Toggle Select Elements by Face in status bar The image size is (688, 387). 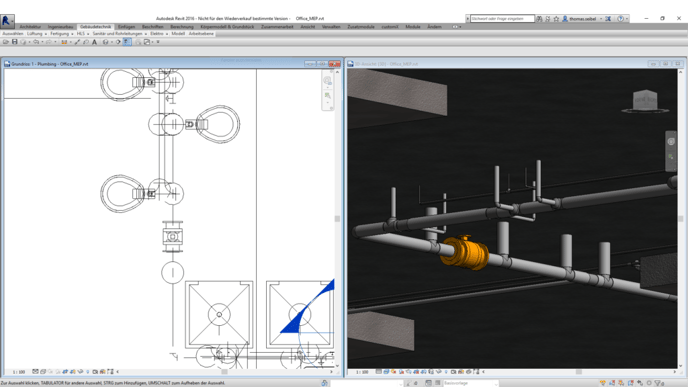631,383
